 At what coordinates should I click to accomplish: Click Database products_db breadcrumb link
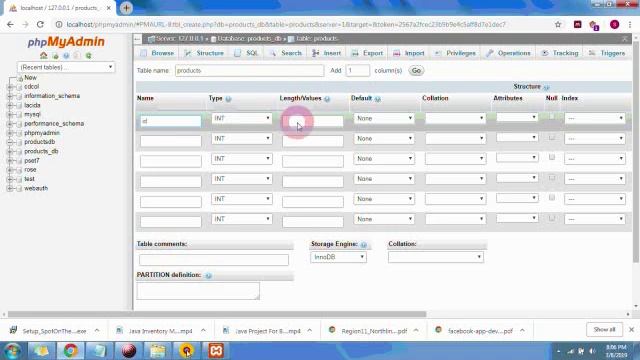point(249,39)
